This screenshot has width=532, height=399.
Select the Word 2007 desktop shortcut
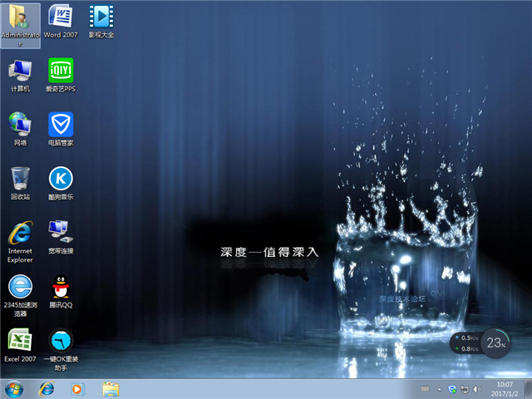[60, 17]
